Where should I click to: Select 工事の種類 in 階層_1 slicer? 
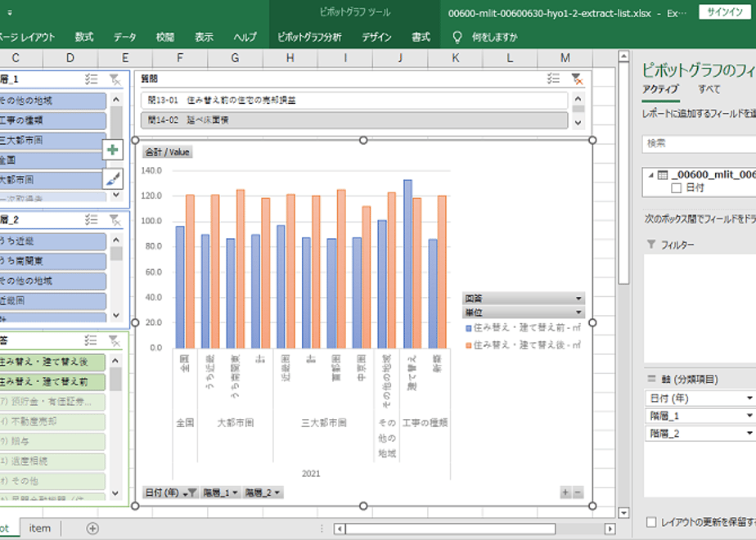(52, 120)
